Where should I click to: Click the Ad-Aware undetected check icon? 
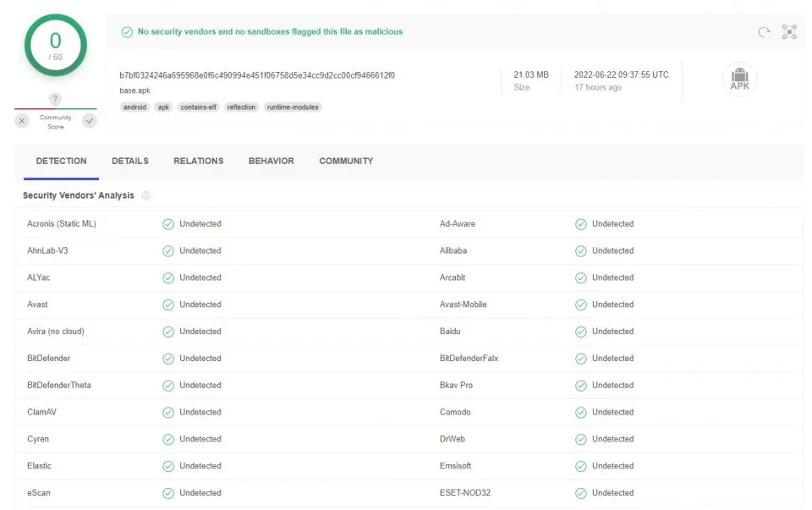click(581, 224)
